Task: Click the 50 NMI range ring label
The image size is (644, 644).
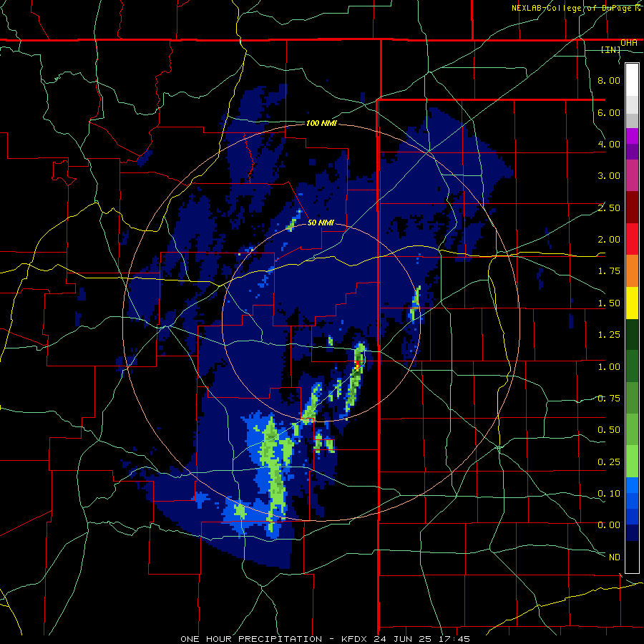Action: [321, 223]
